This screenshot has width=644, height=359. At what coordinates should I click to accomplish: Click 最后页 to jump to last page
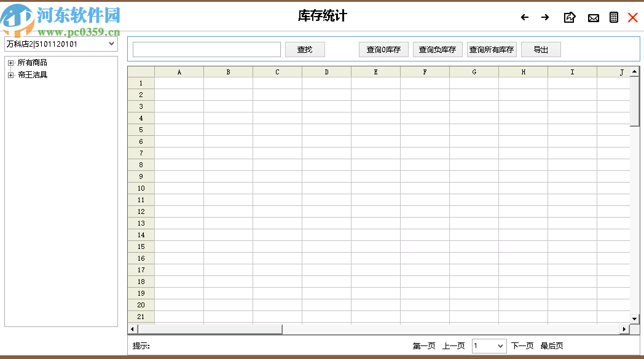click(551, 345)
